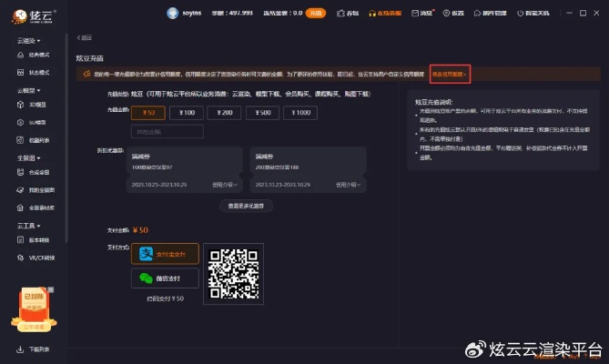
Task: Click the other amount input field
Action: 167,131
